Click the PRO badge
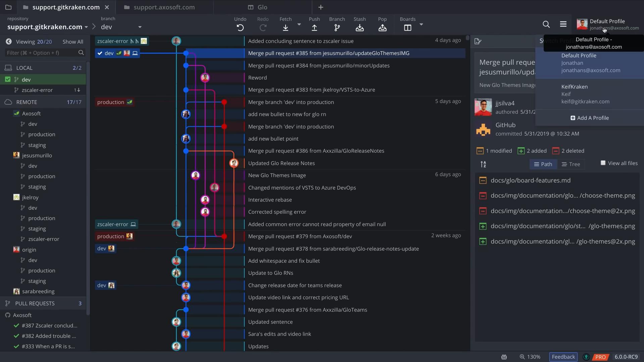This screenshot has height=362, width=644. pos(600,357)
